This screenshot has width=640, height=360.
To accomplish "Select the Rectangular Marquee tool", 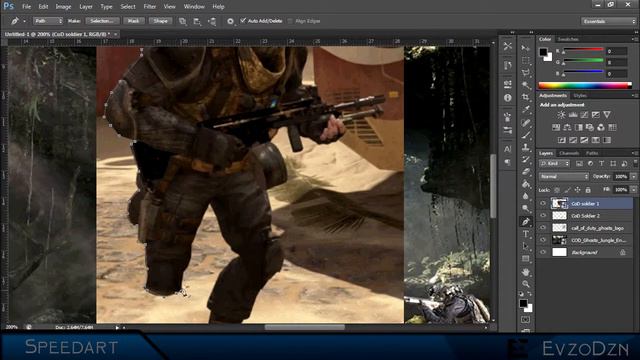I will click(x=526, y=60).
